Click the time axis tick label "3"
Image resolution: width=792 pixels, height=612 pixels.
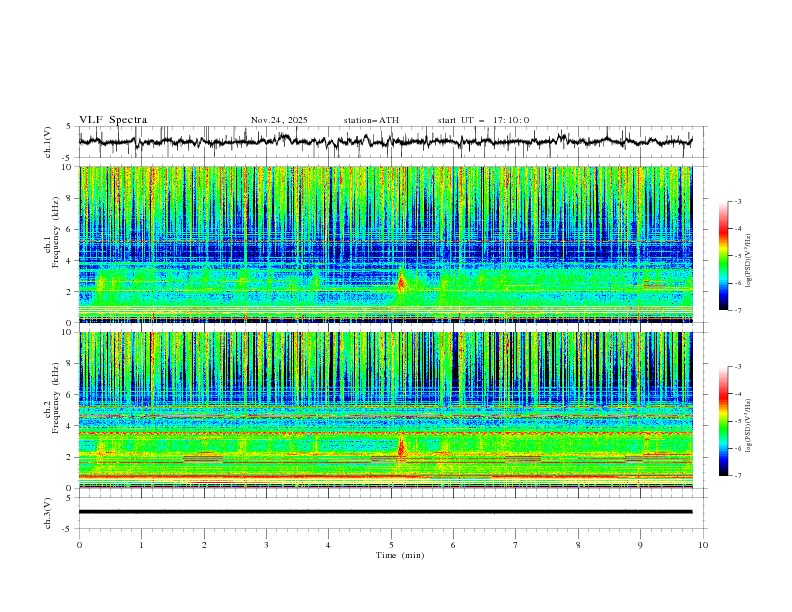pos(266,545)
